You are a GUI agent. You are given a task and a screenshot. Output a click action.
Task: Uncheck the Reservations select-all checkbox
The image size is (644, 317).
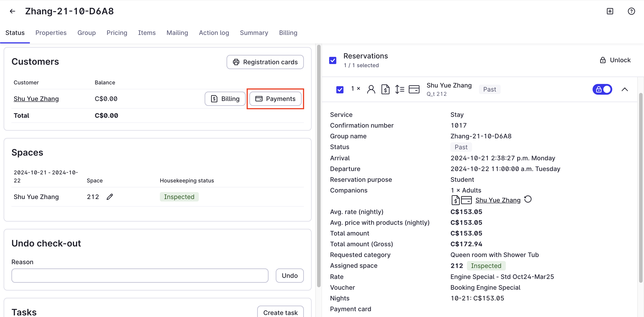(x=333, y=60)
